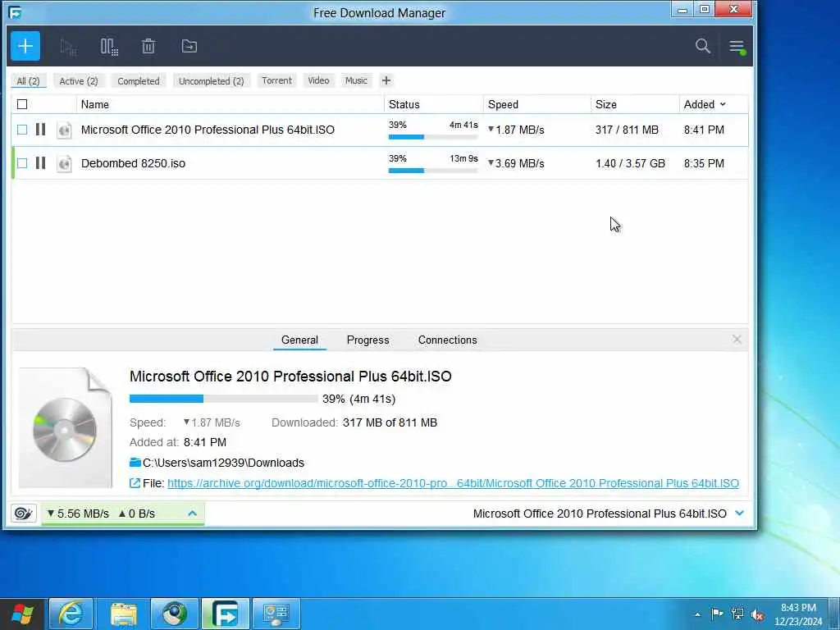Click the move to folder toolbar icon
The image size is (840, 630).
(189, 46)
